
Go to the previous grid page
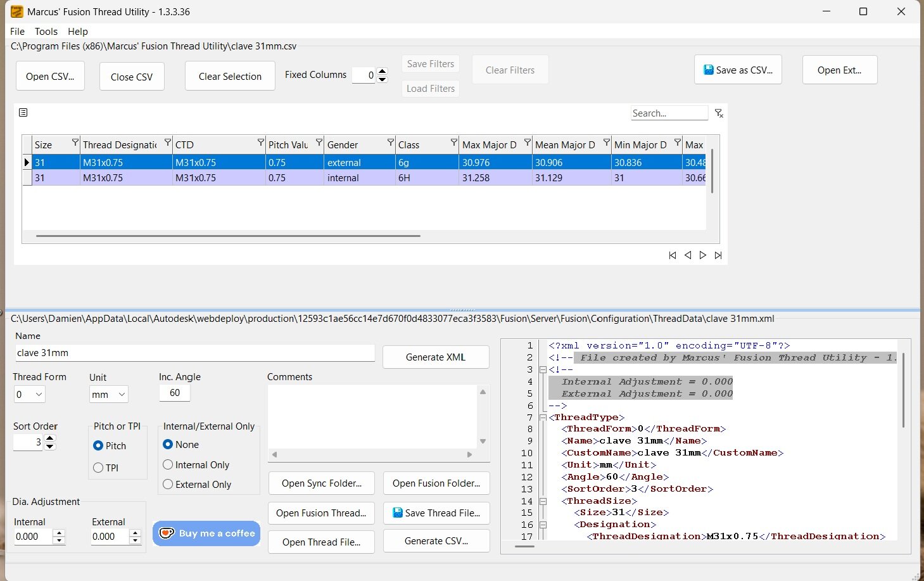click(688, 255)
